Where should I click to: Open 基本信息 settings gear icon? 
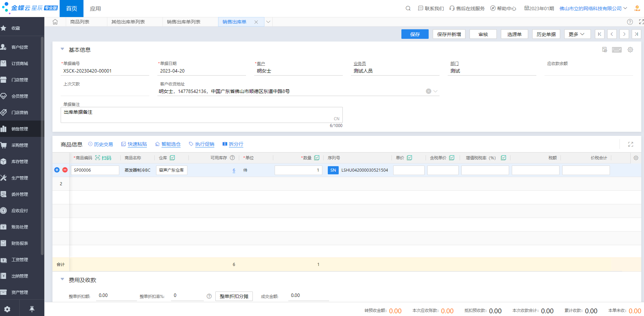pos(630,50)
